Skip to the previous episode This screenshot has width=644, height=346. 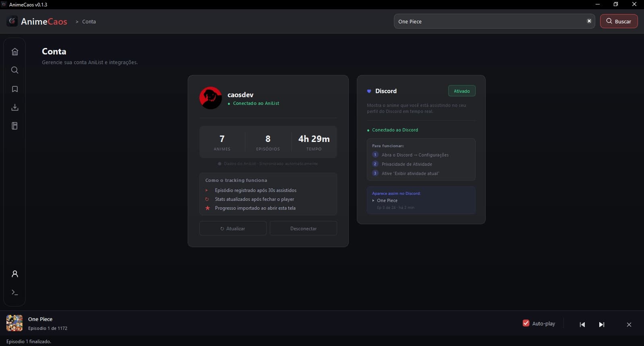click(582, 325)
